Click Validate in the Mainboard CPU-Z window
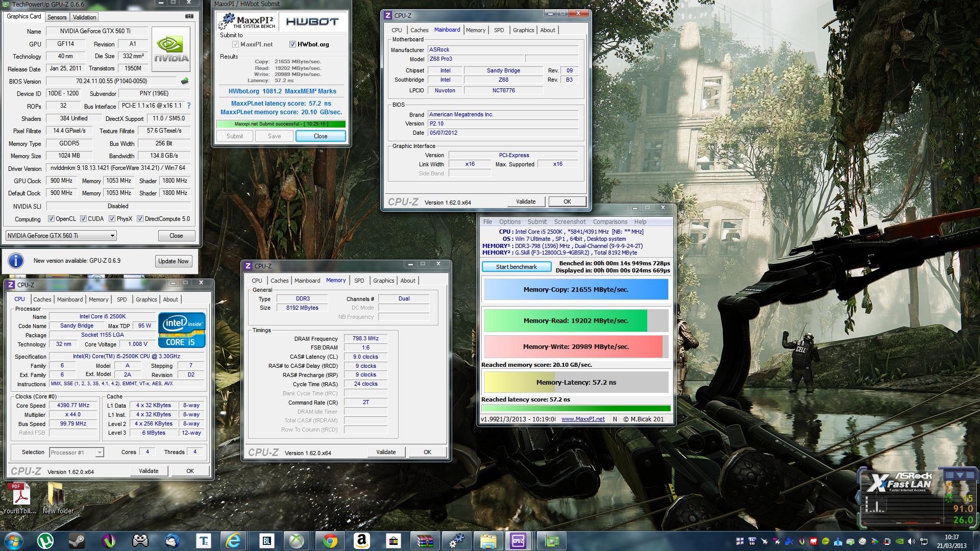The width and height of the screenshot is (980, 551). click(x=526, y=202)
